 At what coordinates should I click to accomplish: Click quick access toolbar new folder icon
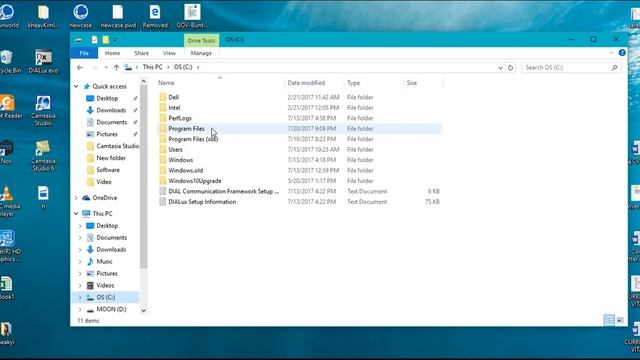[106, 40]
